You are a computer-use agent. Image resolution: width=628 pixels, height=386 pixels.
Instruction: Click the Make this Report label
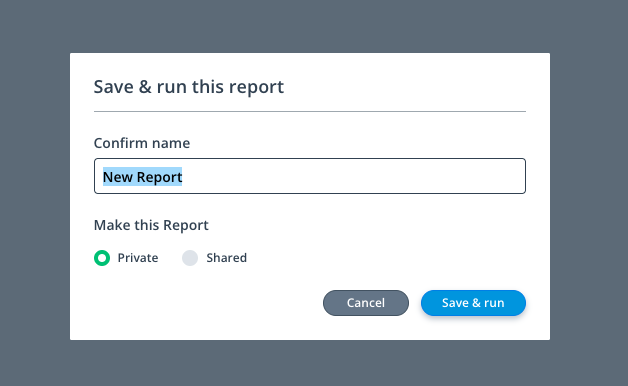point(151,225)
